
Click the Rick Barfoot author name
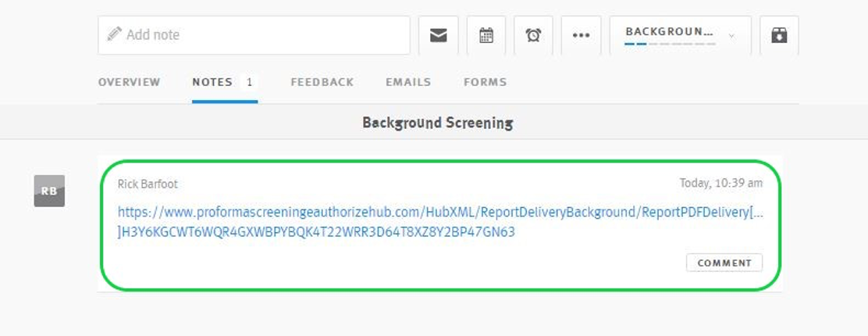coord(148,184)
